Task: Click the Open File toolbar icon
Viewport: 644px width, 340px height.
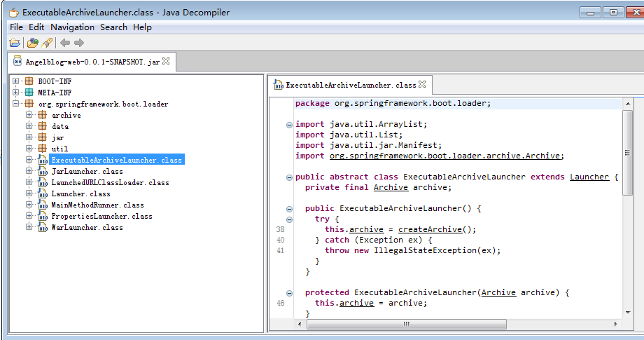Action: [15, 43]
